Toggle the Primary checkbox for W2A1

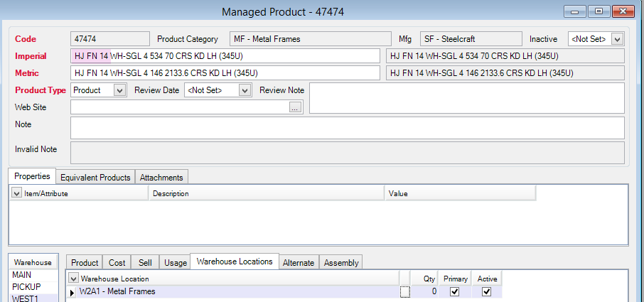coord(455,291)
